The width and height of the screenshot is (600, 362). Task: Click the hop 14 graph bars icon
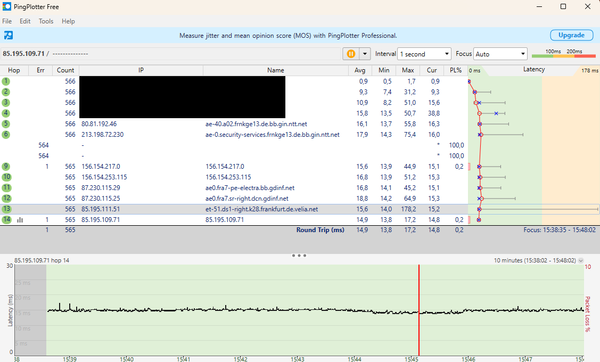(x=20, y=220)
